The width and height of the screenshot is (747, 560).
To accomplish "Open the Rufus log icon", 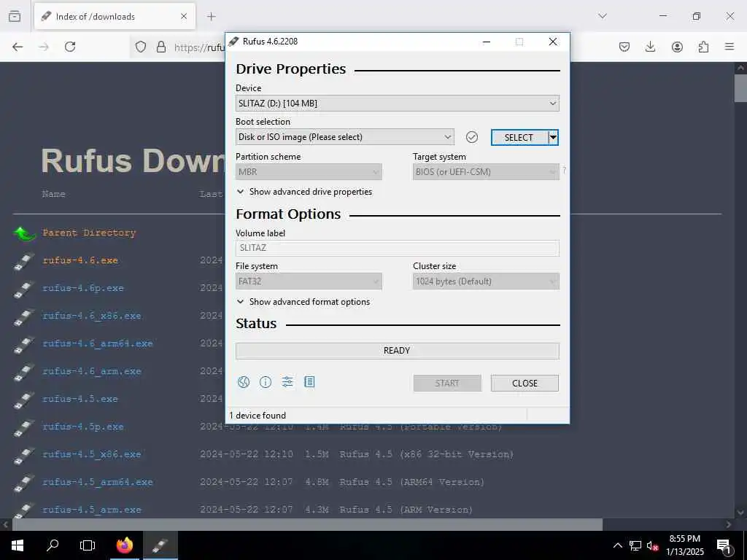I will [x=309, y=382].
